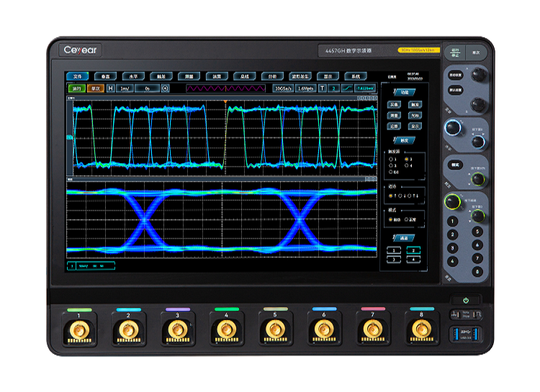Click the H horizontal icon in toolbar
Viewport: 540px width, 392px height.
click(x=111, y=88)
